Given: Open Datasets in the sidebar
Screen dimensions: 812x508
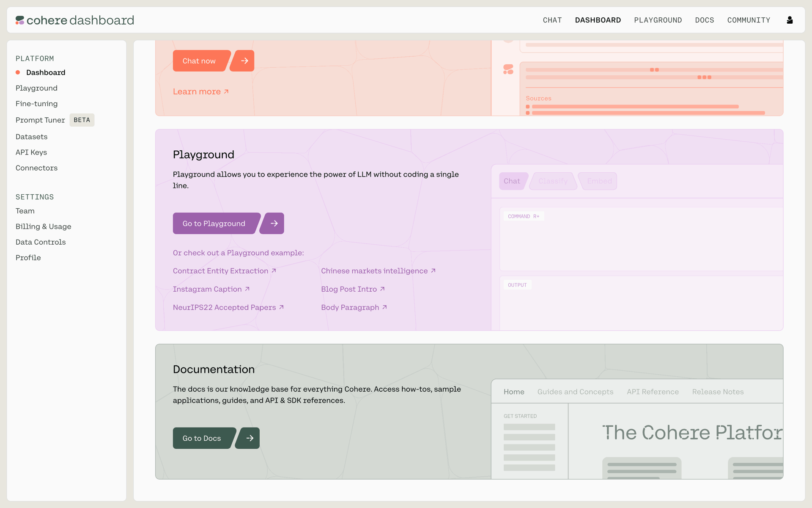Looking at the screenshot, I should tap(31, 137).
